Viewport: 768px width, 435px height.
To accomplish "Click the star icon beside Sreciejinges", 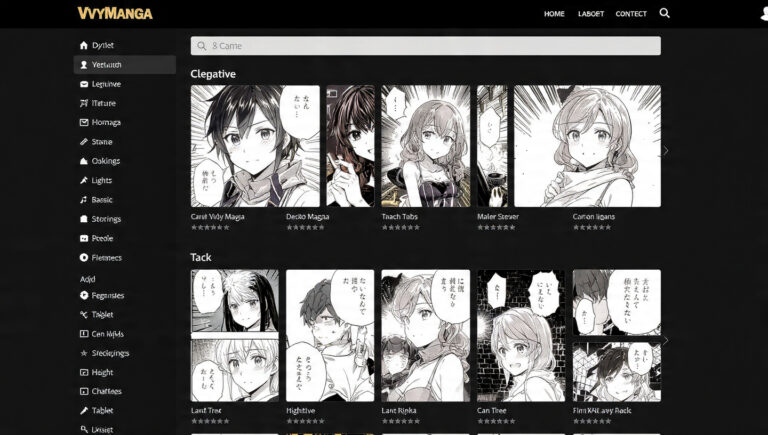I will tap(84, 353).
